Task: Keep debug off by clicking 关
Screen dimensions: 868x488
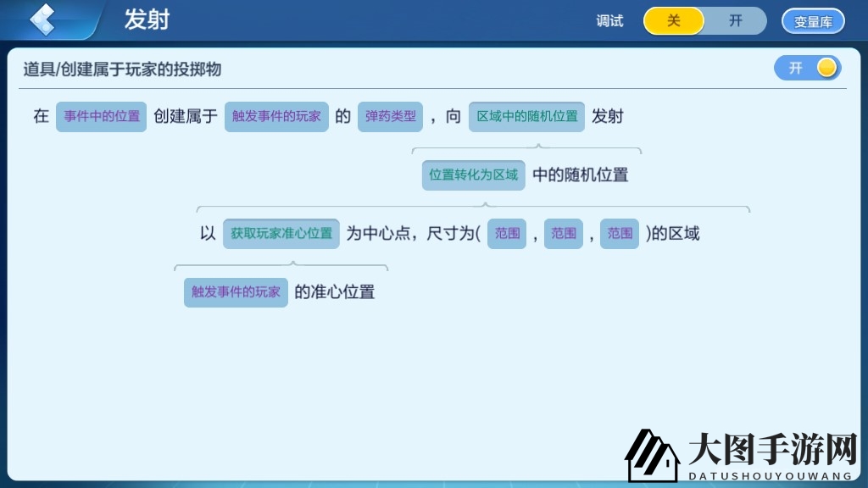Action: click(673, 21)
